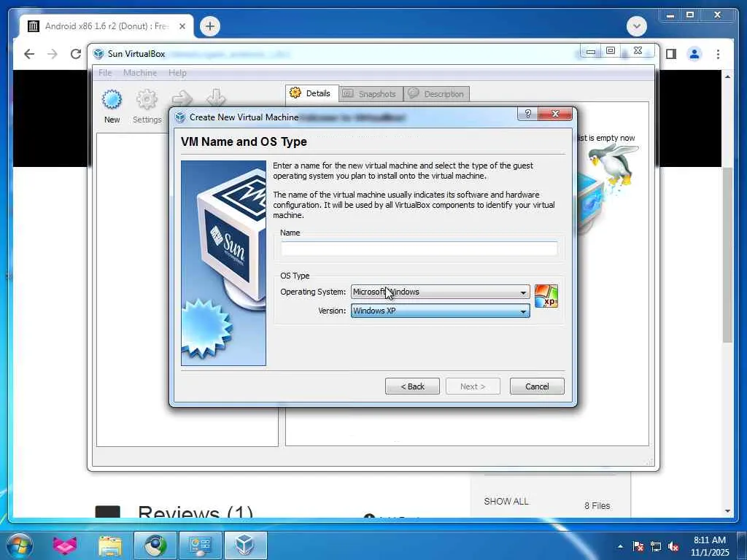Screen dimensions: 747x560
Task: Switch to the Snapshots tab
Action: [371, 94]
